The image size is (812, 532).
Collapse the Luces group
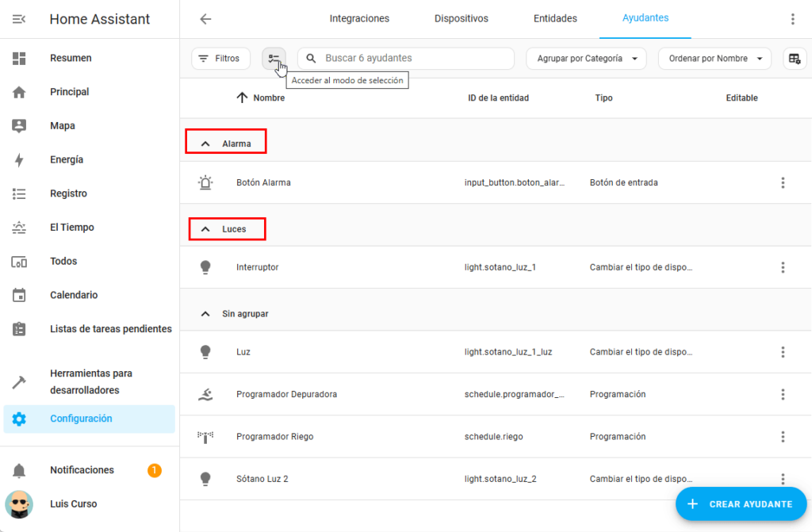tap(206, 229)
